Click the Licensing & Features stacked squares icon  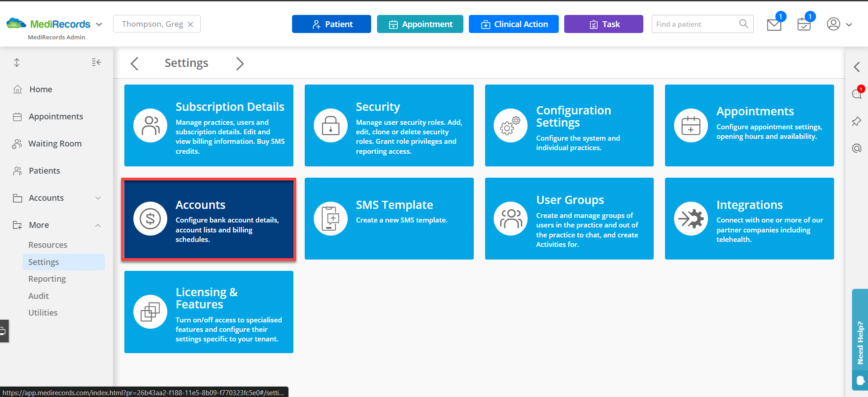pyautogui.click(x=151, y=312)
